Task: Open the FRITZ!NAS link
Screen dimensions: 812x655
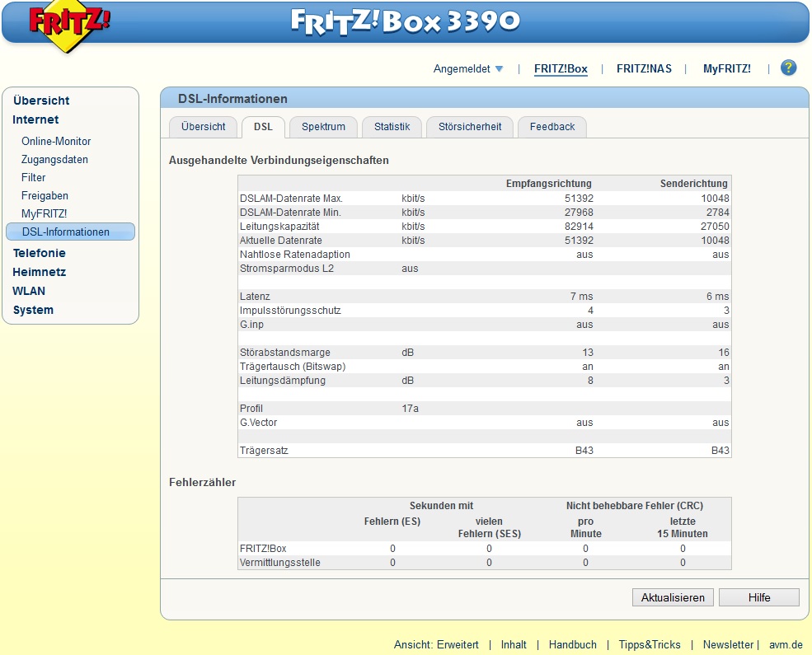Action: [644, 69]
